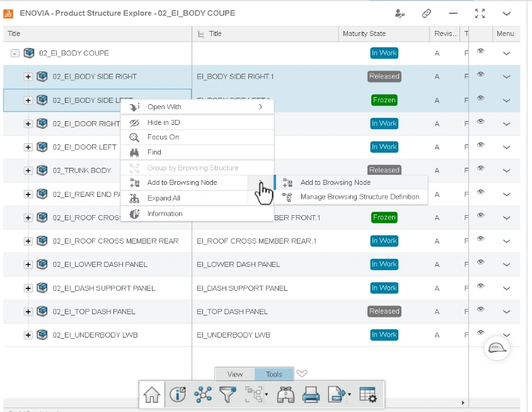Expand the 02_EI_BODY SIDE RIGHT node
This screenshot has width=532, height=412.
pyautogui.click(x=28, y=77)
